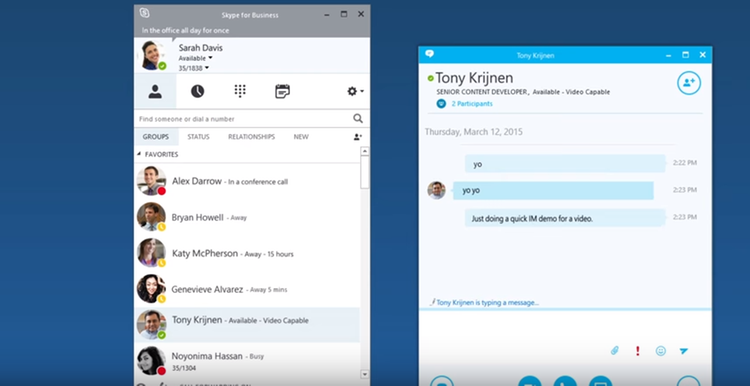This screenshot has width=750, height=386.
Task: Click the participants icon beside 2 Participants
Action: click(x=441, y=103)
